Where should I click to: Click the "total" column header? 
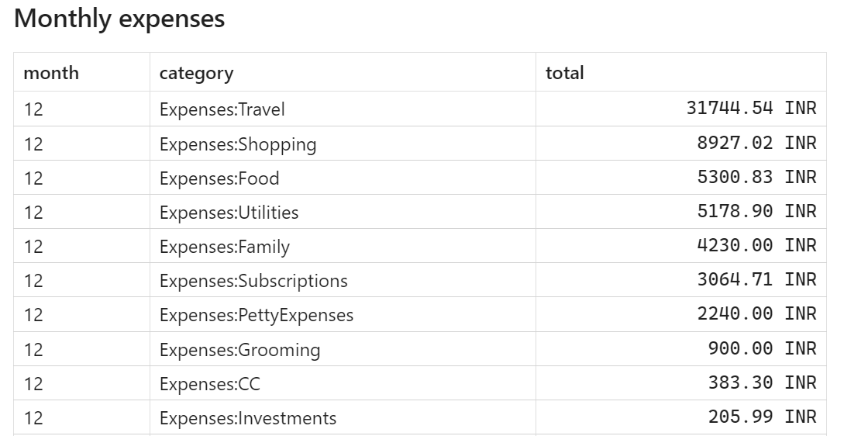565,73
